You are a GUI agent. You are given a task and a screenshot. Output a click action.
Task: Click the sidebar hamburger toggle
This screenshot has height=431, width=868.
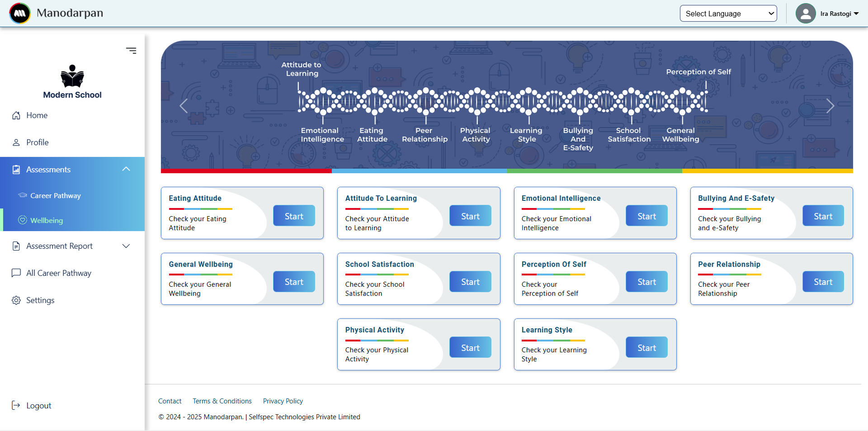(131, 50)
